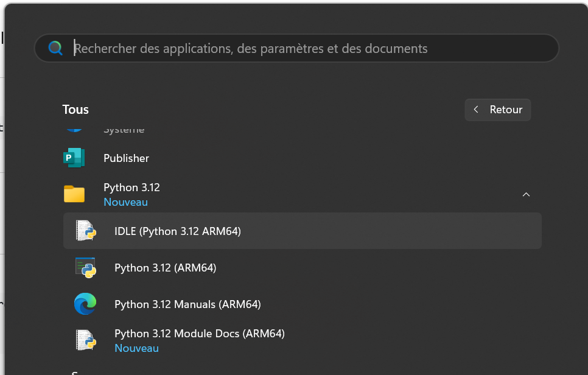Focus the Rechercher des applications search field

coord(304,48)
